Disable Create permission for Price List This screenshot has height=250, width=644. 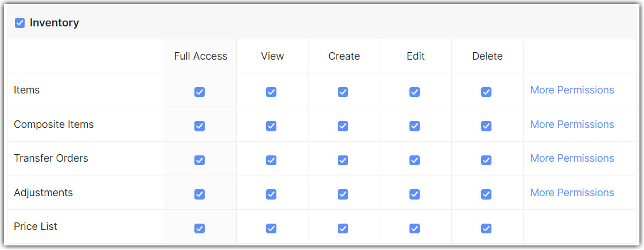point(343,228)
